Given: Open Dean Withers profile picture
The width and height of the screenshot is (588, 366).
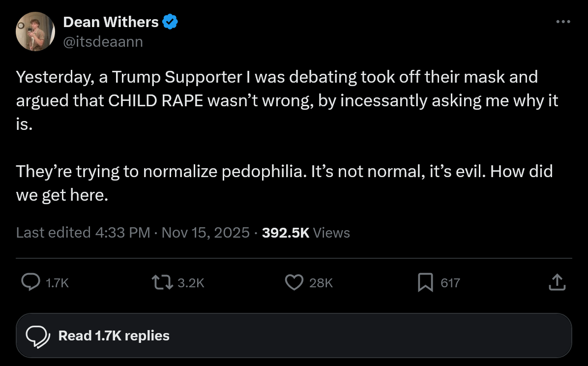Looking at the screenshot, I should tap(34, 32).
